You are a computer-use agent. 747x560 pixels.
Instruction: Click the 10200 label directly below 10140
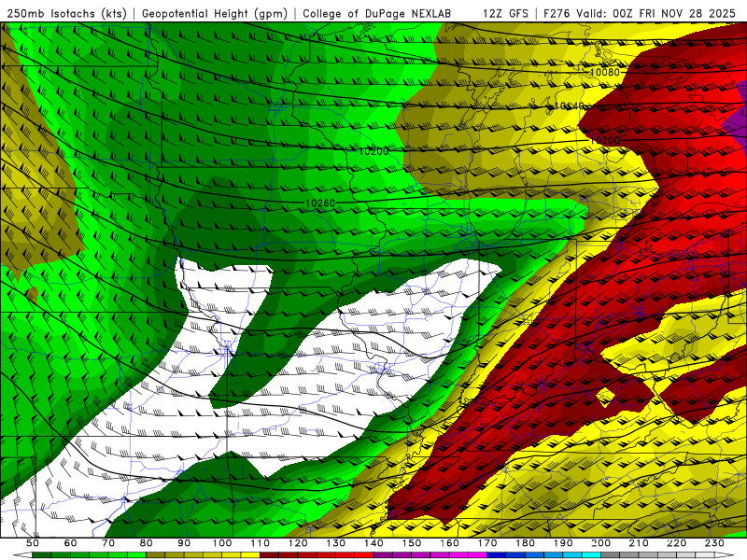coord(605,140)
